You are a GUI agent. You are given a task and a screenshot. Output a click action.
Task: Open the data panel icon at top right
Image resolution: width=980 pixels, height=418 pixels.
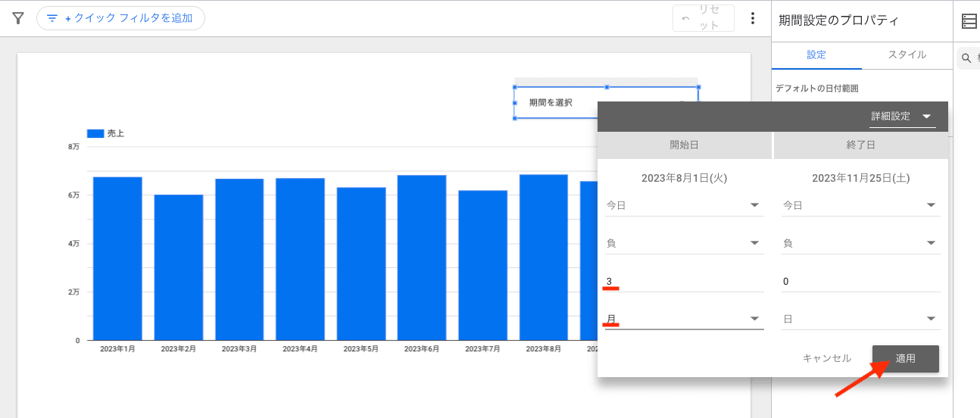(969, 21)
